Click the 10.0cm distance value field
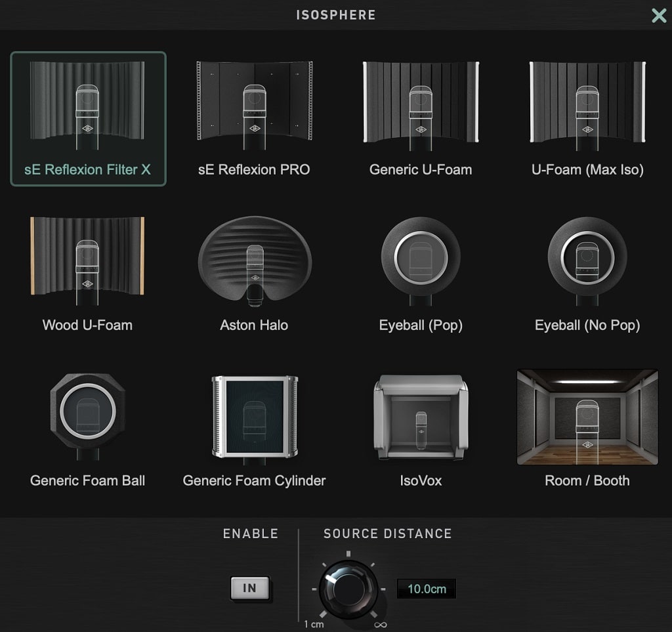The width and height of the screenshot is (672, 632). [427, 589]
